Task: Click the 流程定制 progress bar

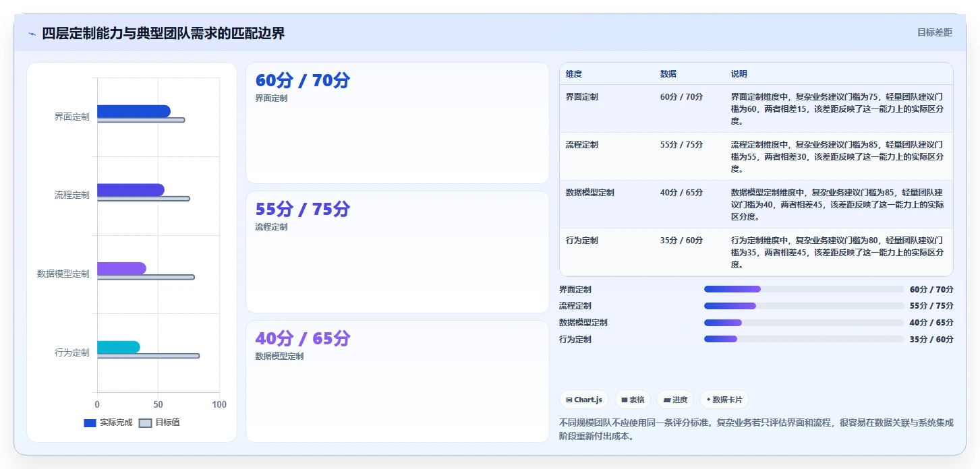Action: click(x=804, y=306)
